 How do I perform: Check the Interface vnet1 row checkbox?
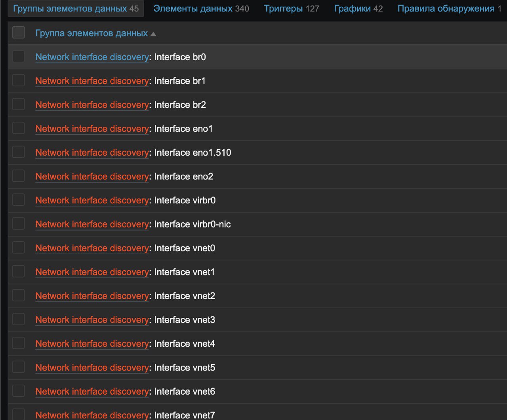19,271
